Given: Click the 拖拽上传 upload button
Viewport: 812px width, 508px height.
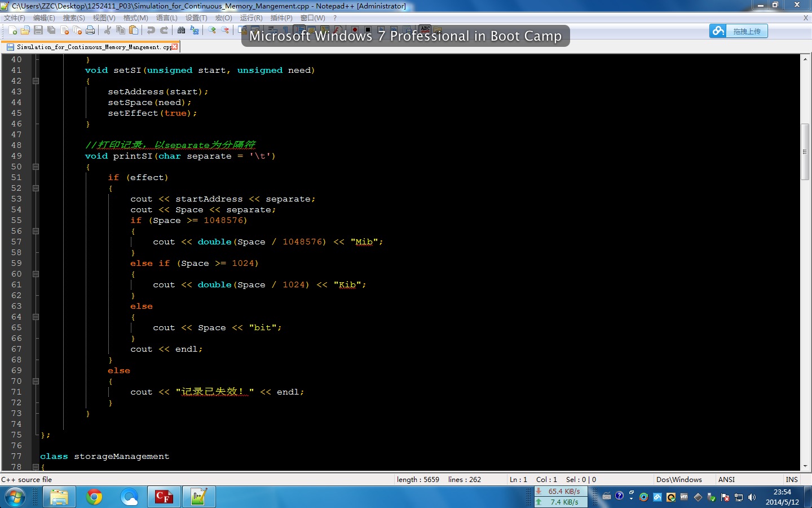Looking at the screenshot, I should (x=739, y=31).
